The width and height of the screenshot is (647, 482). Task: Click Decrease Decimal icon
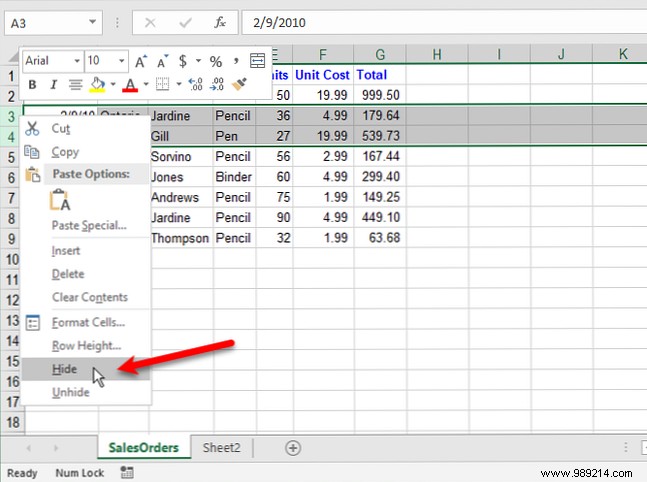click(x=217, y=85)
